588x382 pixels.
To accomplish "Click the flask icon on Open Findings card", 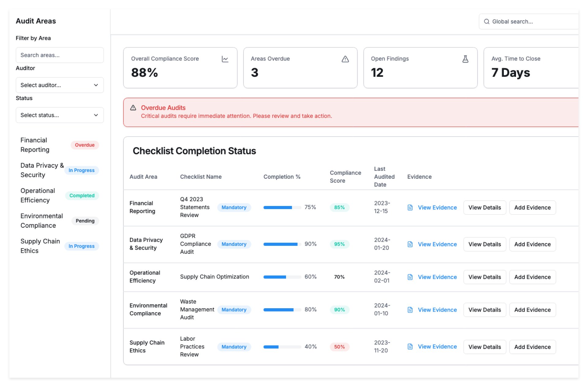I will (465, 59).
